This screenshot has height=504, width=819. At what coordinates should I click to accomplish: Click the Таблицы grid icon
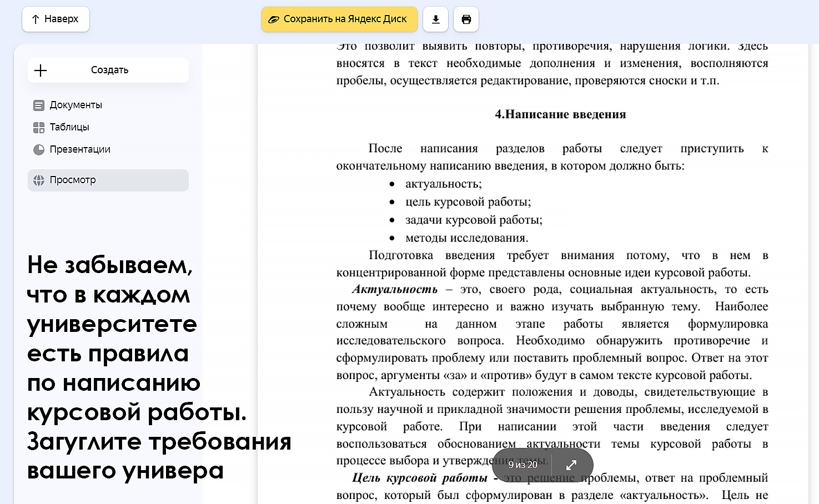[x=39, y=128]
